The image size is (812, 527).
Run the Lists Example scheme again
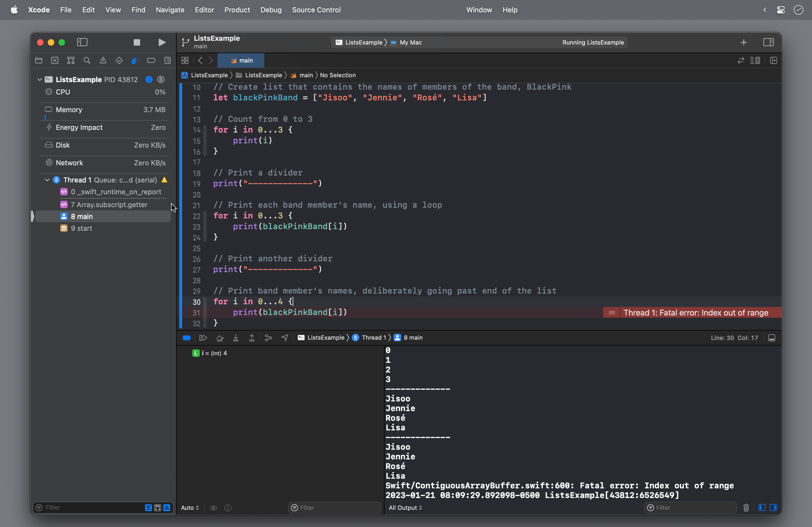pyautogui.click(x=162, y=42)
